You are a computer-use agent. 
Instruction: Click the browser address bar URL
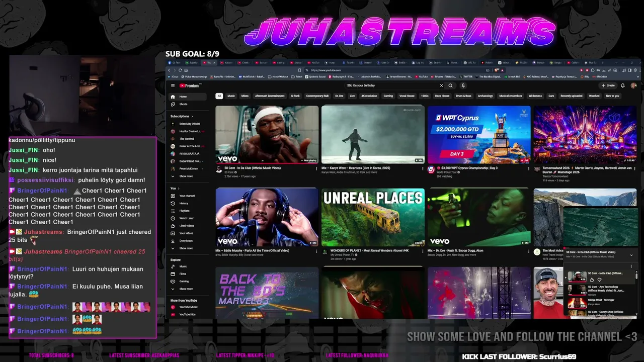coord(326,70)
